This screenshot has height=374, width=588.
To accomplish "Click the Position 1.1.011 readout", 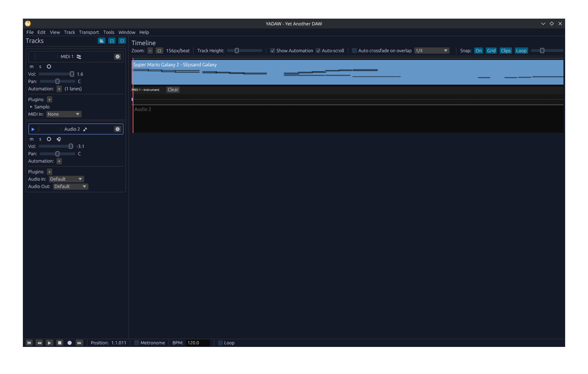I will tap(108, 343).
